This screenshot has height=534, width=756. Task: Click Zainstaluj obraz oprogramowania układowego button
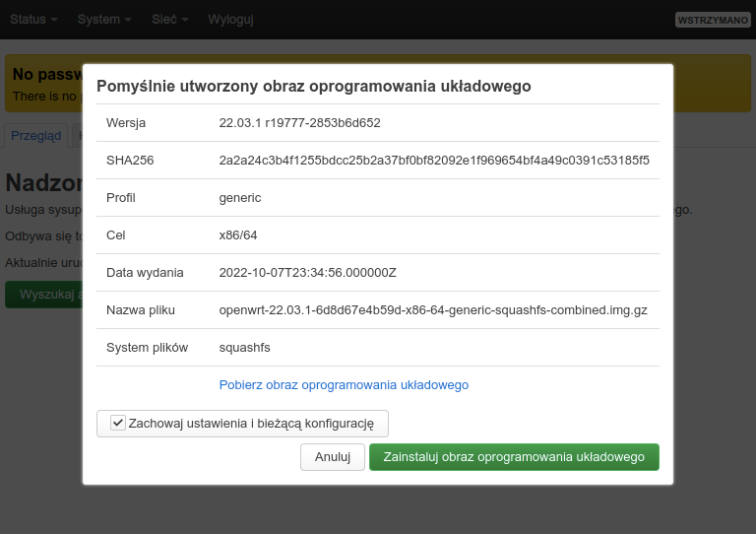pos(514,457)
